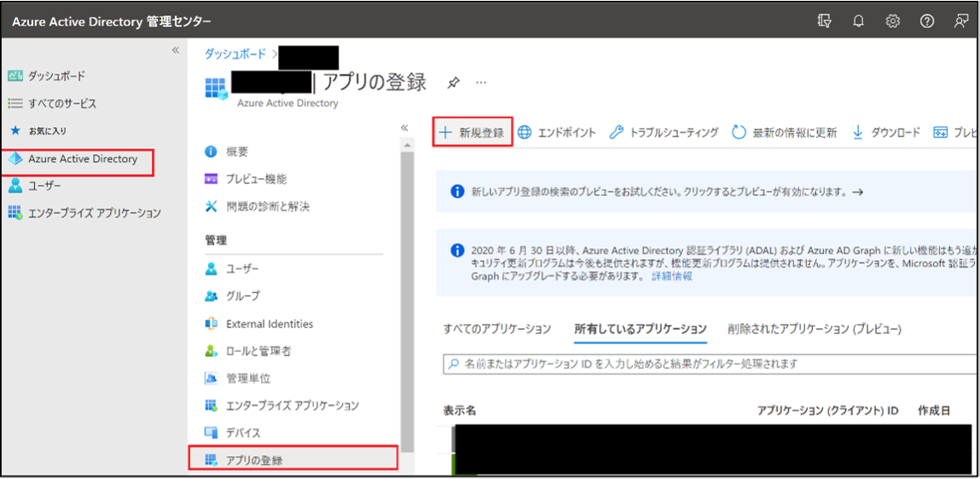Click the info icon in the preview banner

pyautogui.click(x=457, y=191)
